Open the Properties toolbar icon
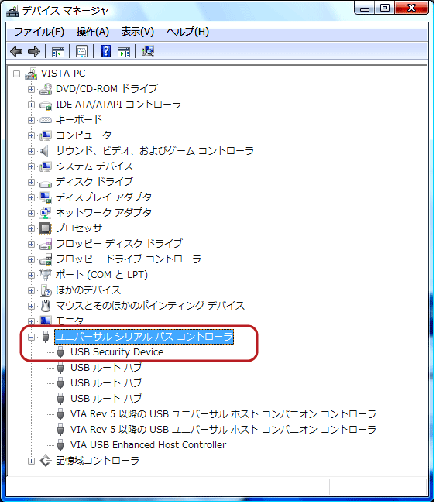The image size is (436, 504). click(81, 51)
